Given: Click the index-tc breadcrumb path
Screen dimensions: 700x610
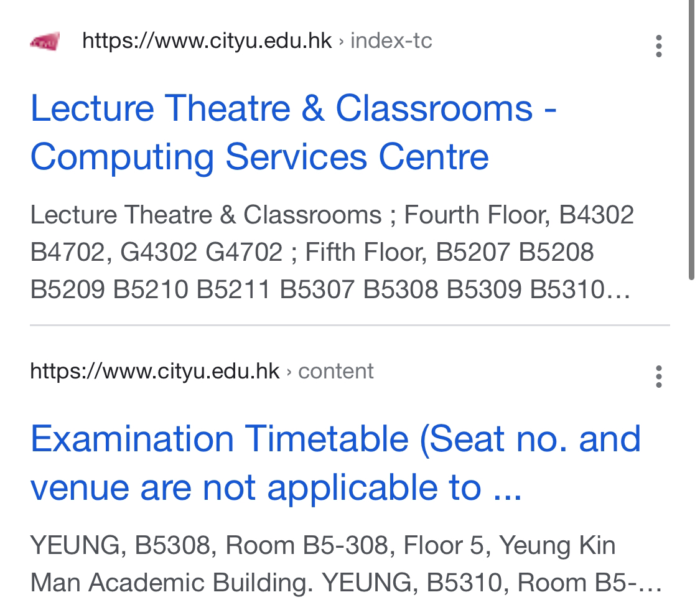Looking at the screenshot, I should click(391, 40).
